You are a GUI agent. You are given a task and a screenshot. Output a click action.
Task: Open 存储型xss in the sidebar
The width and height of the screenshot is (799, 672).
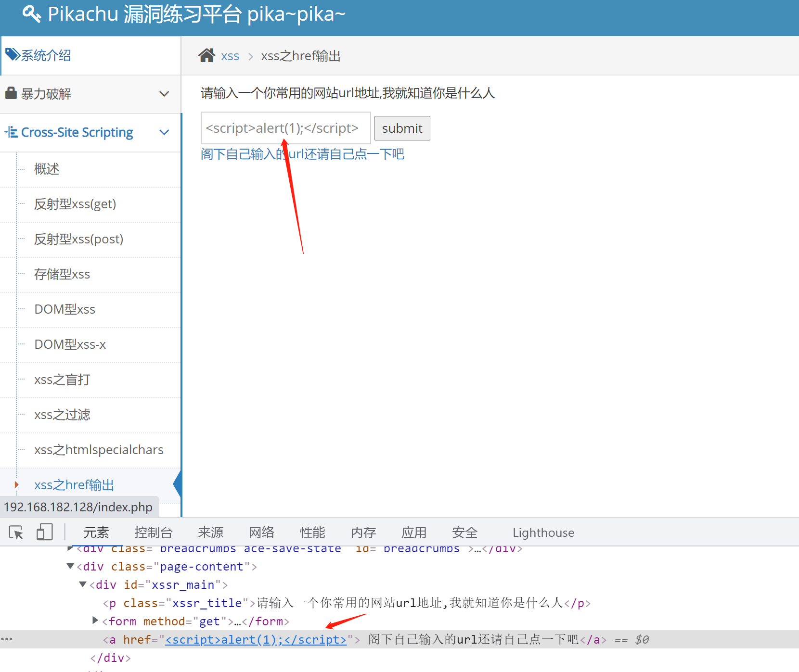(62, 274)
